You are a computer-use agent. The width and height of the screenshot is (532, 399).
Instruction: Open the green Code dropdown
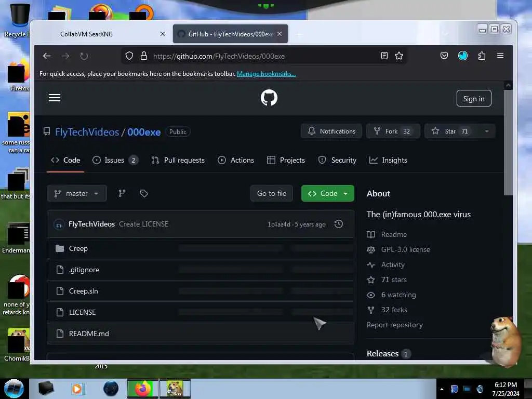click(328, 193)
